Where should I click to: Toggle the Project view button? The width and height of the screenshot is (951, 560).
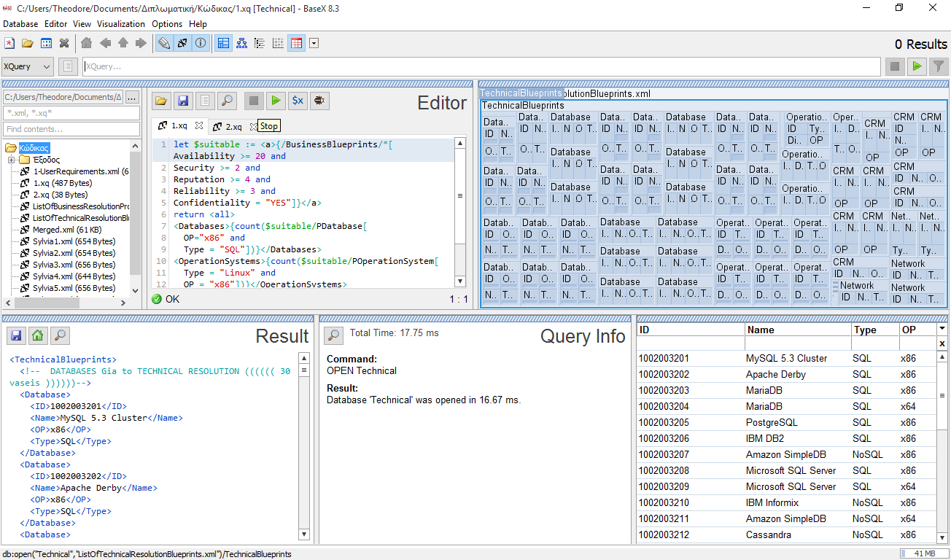point(182,44)
